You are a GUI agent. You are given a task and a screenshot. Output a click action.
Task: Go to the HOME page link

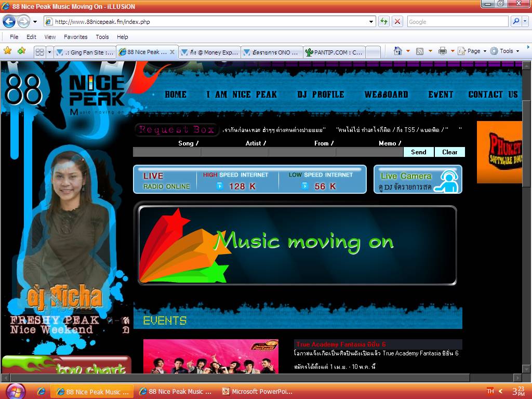[176, 95]
